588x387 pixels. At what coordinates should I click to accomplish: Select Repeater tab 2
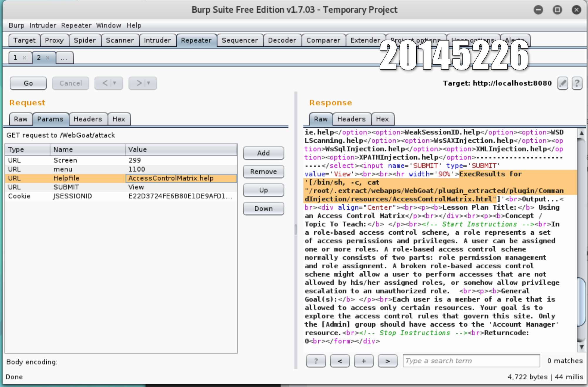point(39,58)
